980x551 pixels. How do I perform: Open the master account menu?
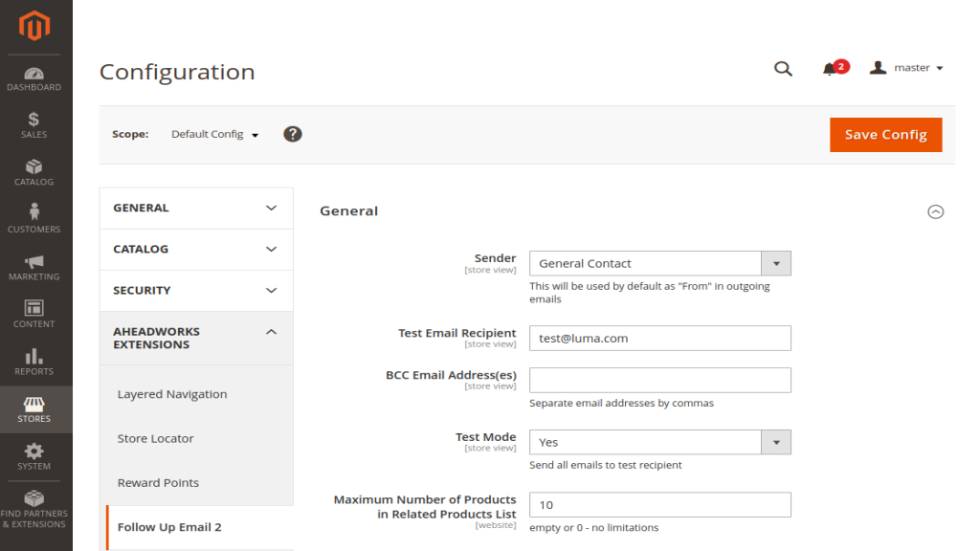pyautogui.click(x=905, y=68)
